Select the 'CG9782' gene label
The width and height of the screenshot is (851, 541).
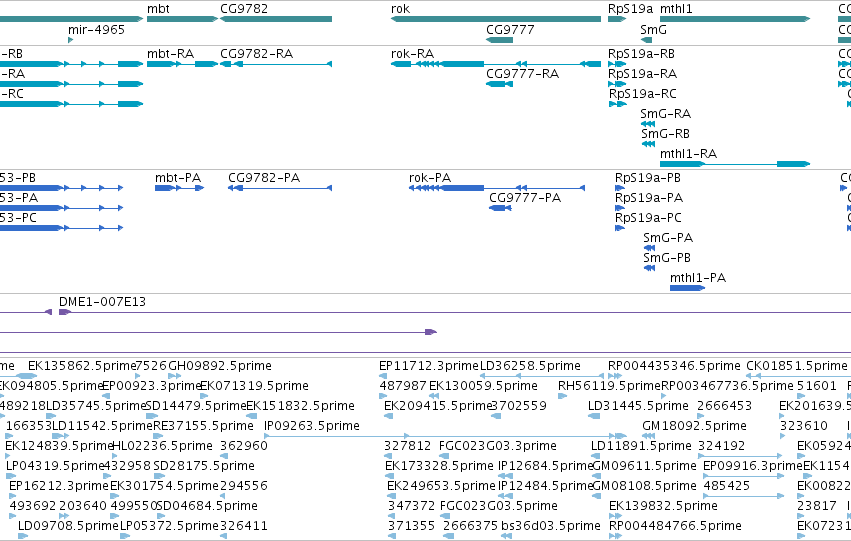click(x=244, y=9)
